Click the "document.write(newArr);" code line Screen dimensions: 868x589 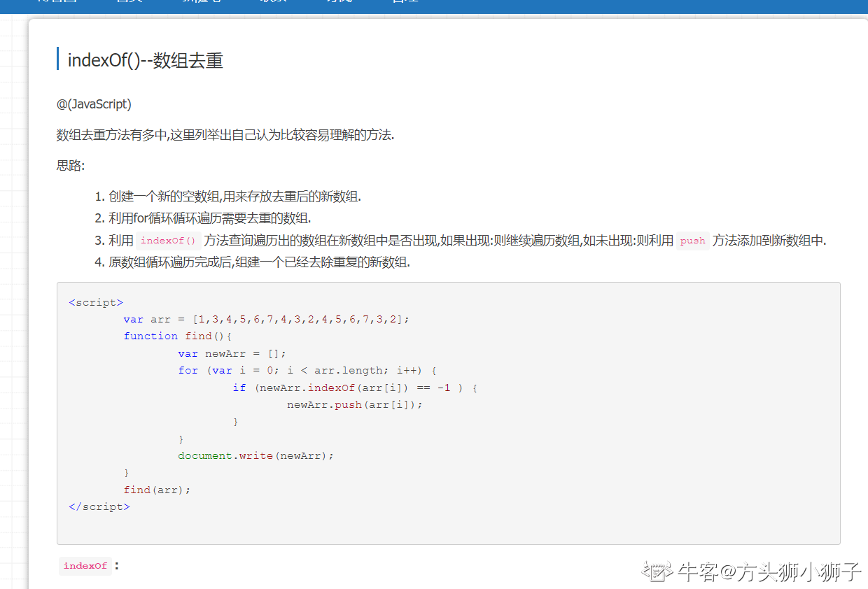[256, 455]
